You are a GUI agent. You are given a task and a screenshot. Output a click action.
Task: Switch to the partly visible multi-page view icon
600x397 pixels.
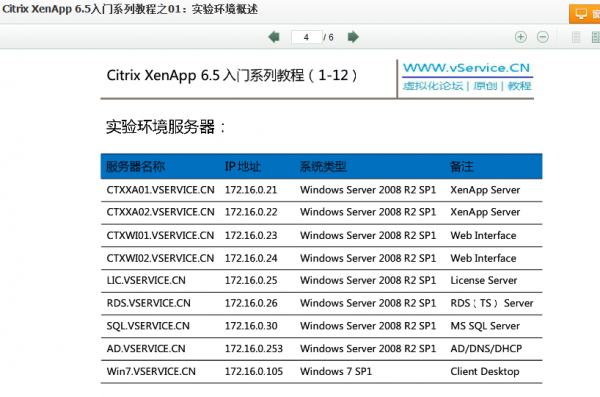point(596,37)
